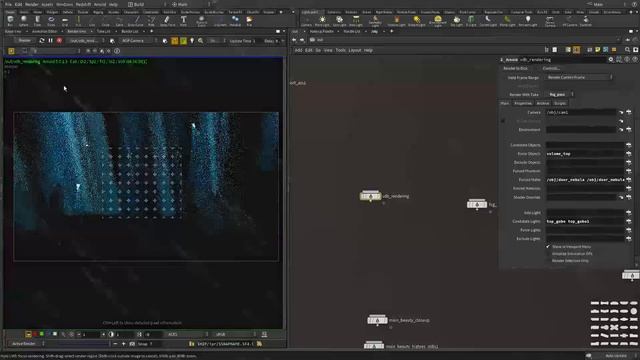The height and width of the screenshot is (360, 640).
Task: Open Candidate Lights node chooser
Action: tap(629, 221)
